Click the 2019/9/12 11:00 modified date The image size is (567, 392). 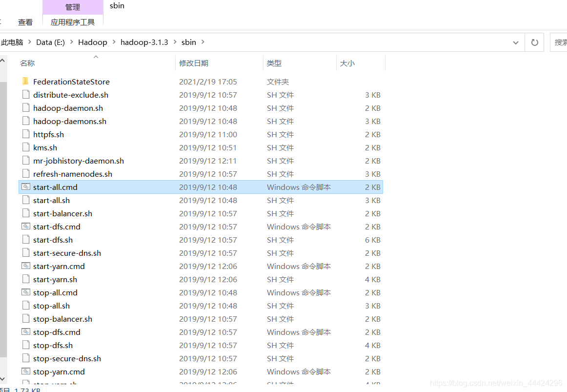208,134
